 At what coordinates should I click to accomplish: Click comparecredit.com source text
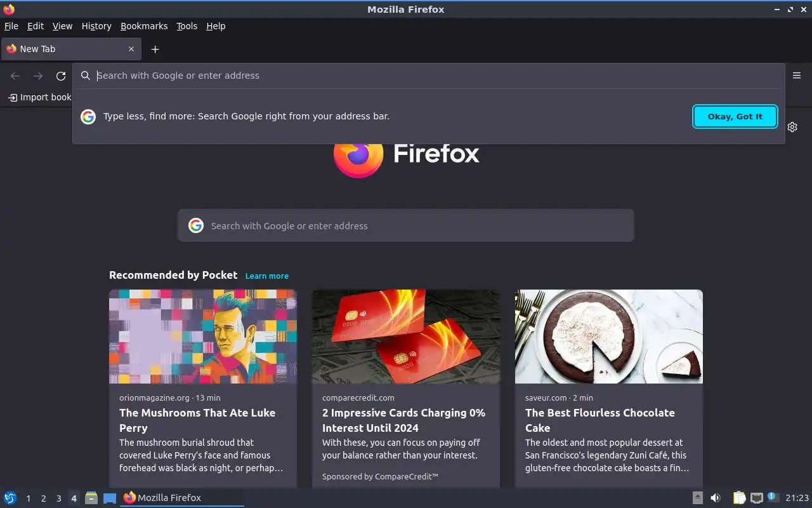click(358, 398)
